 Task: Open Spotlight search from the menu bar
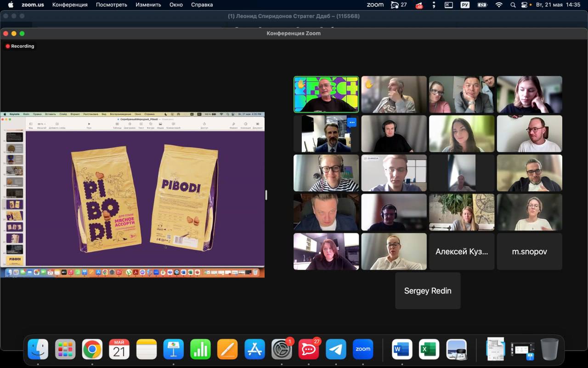click(x=513, y=5)
